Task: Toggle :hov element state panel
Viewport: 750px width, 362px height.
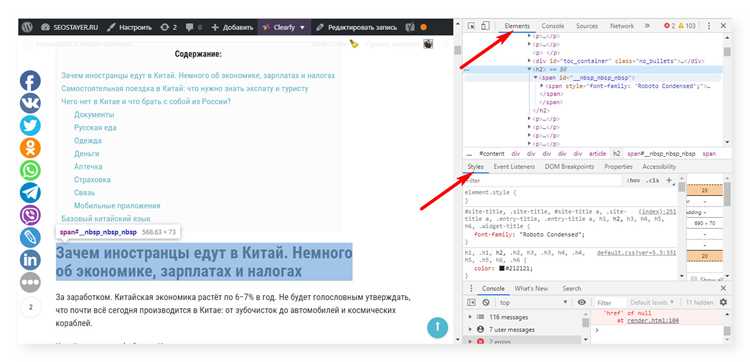Action: (633, 180)
